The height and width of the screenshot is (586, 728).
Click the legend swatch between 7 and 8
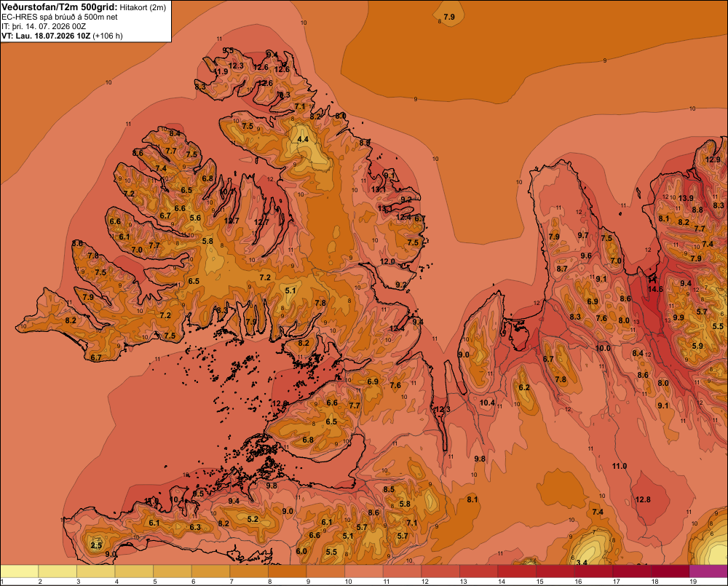point(249,571)
